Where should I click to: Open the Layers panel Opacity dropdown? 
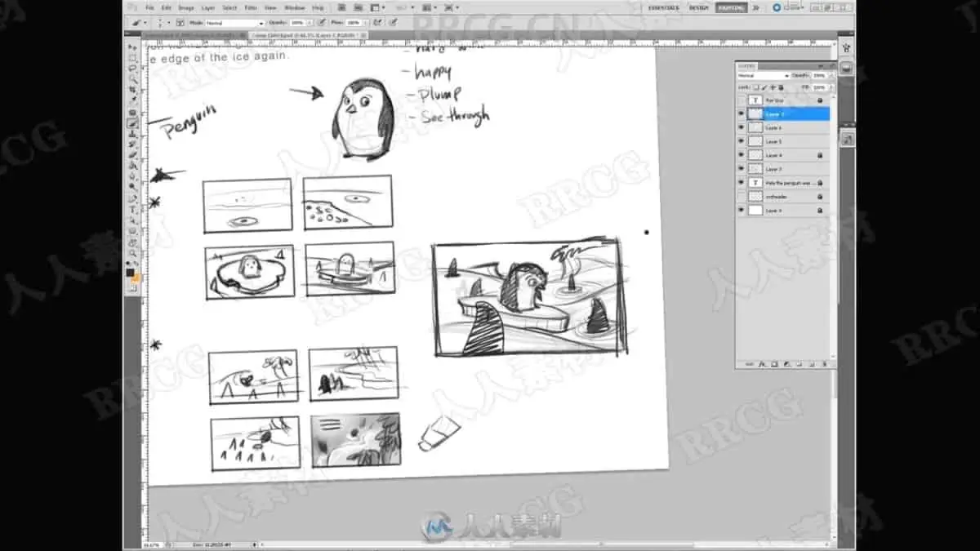(x=832, y=75)
